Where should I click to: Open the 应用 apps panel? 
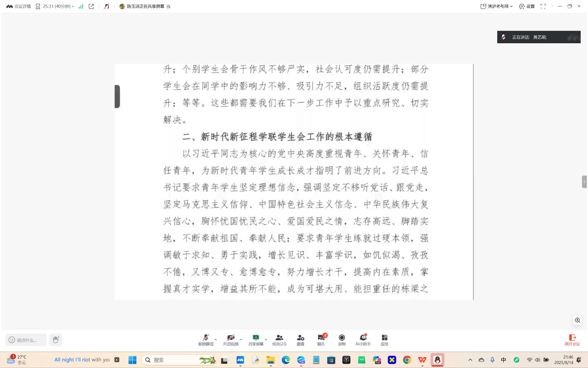pyautogui.click(x=385, y=340)
